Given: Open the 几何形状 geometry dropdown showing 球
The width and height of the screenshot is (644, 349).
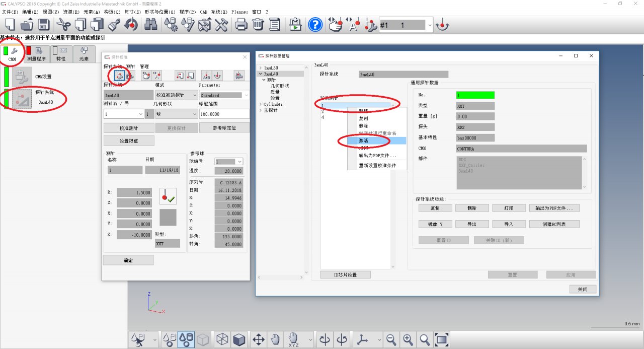Looking at the screenshot, I should (194, 114).
